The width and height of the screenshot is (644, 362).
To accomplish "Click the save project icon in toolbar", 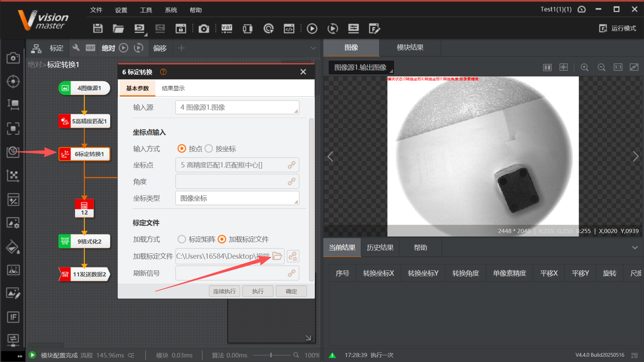I will pos(98,28).
